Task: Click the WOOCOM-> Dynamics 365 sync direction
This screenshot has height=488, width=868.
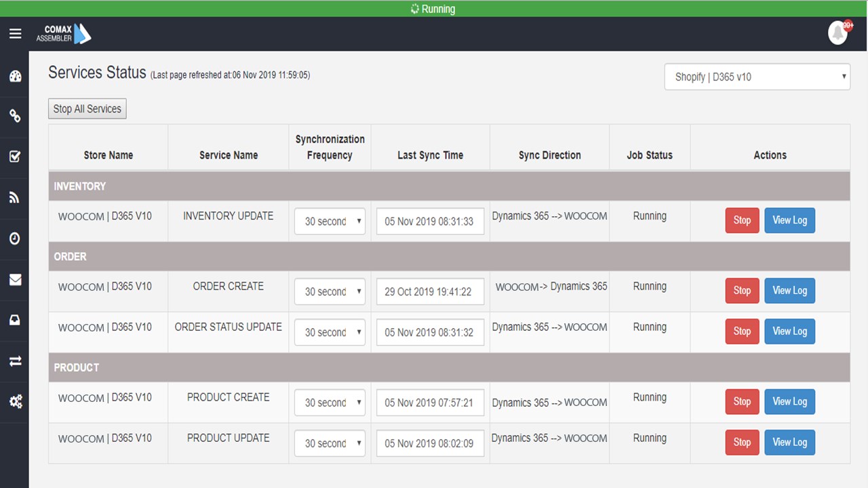Action: point(551,287)
